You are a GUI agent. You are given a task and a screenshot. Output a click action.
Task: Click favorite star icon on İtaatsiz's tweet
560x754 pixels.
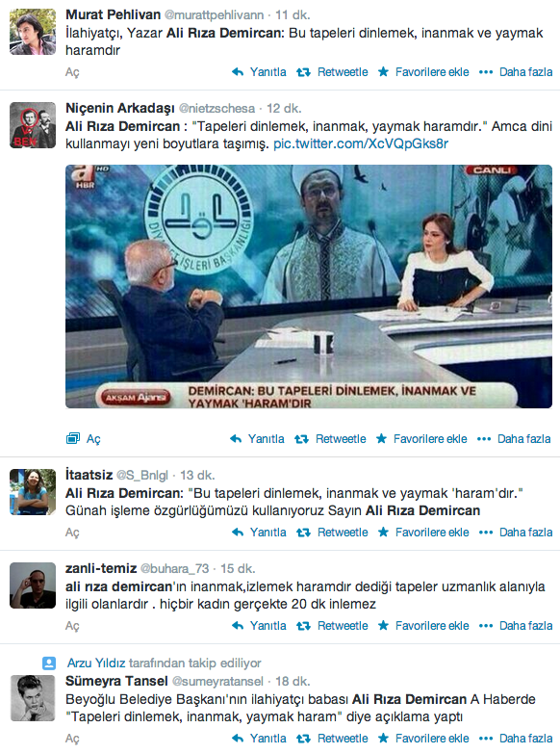[x=383, y=532]
